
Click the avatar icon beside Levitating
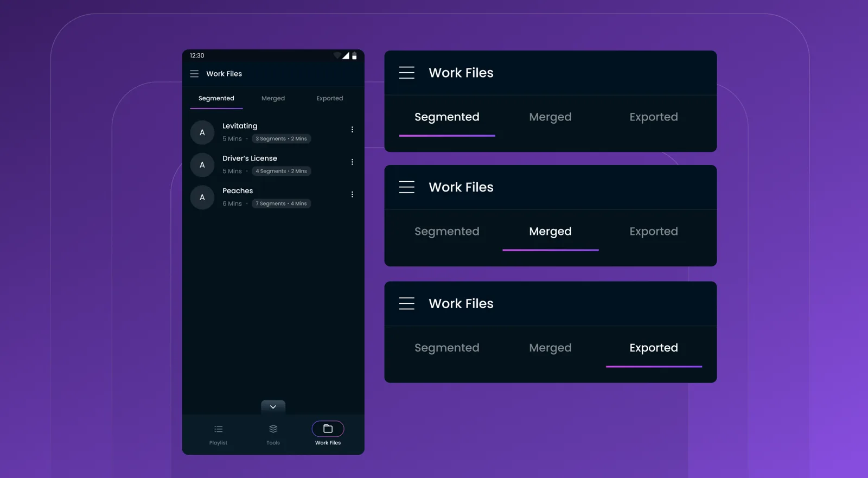click(x=202, y=132)
